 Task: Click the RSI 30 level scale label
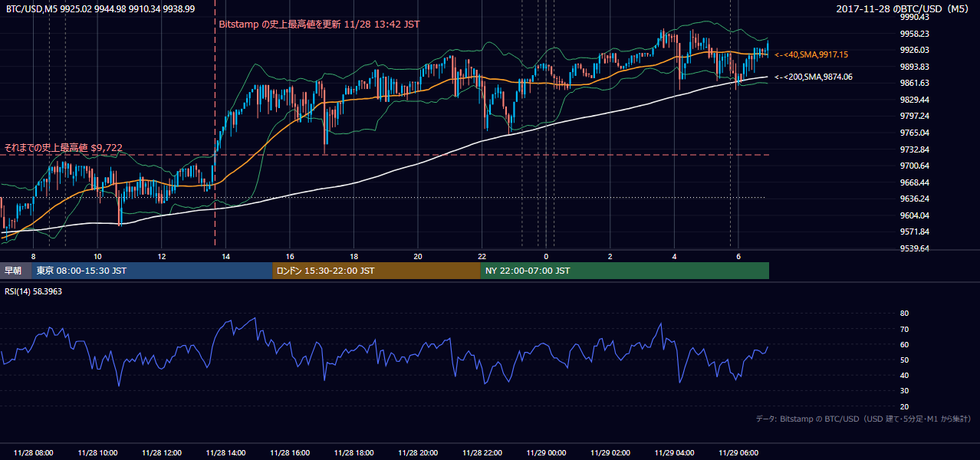click(904, 391)
